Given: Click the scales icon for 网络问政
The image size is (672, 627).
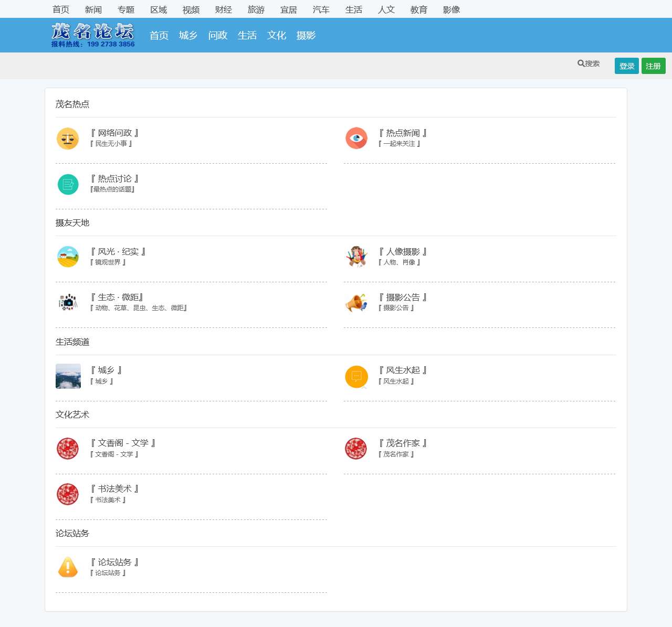Looking at the screenshot, I should tap(68, 139).
